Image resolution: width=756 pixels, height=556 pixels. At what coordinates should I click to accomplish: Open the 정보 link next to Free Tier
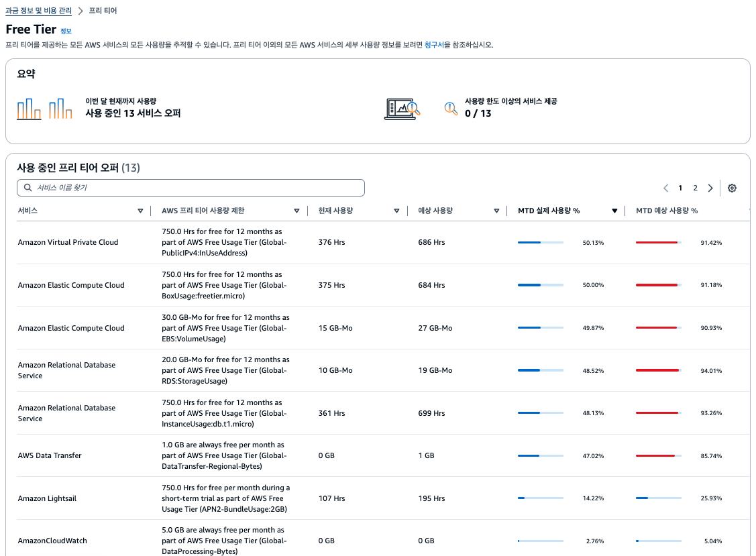click(66, 31)
